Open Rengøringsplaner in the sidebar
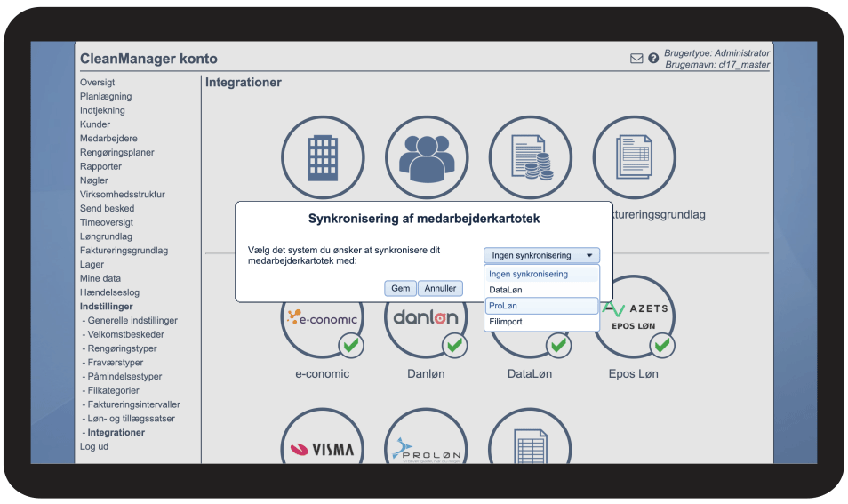The image size is (848, 504). (116, 153)
